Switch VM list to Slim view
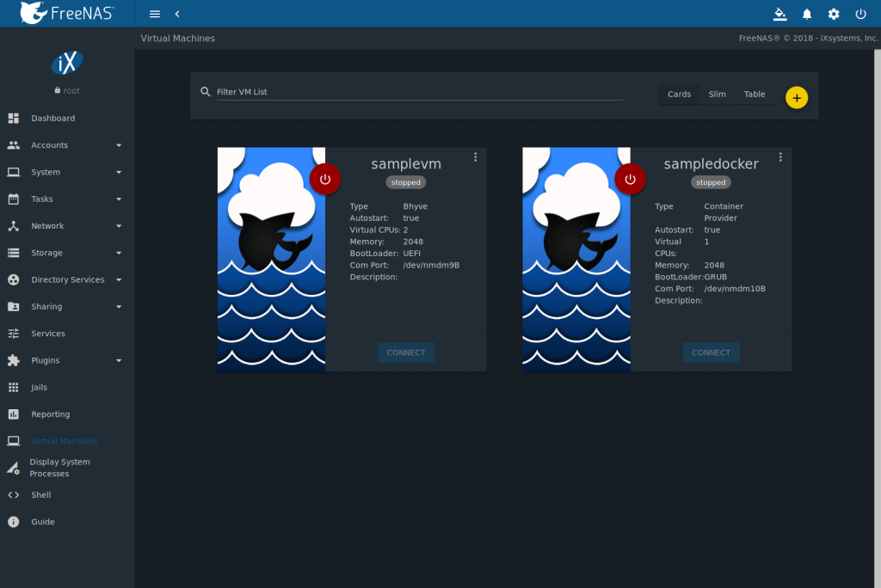 point(717,95)
